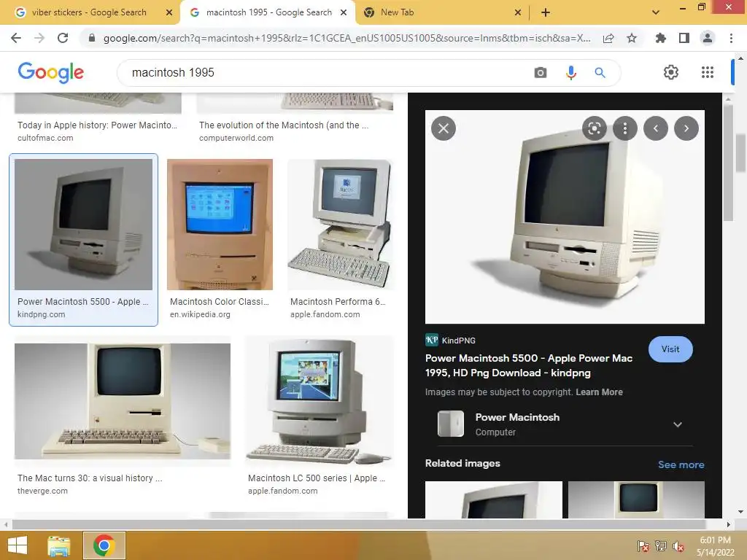Open Google apps grid
Screen dimensions: 747x560
tap(708, 72)
